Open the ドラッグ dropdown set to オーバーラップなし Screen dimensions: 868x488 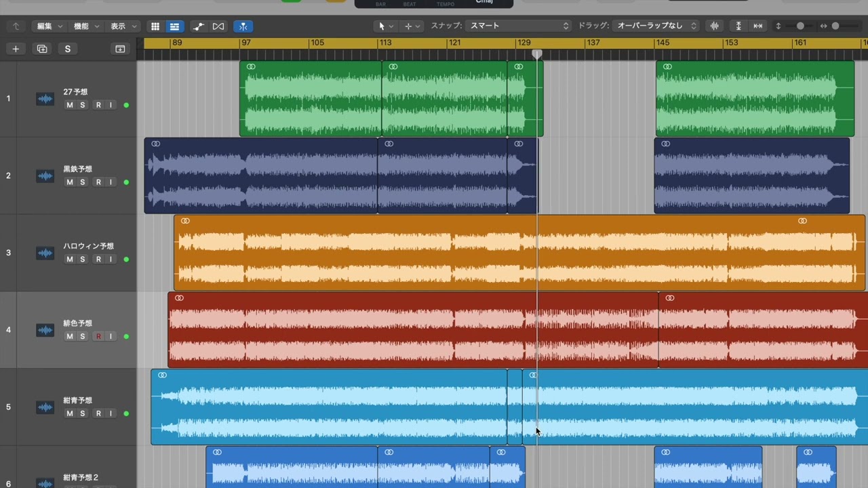[x=655, y=26]
